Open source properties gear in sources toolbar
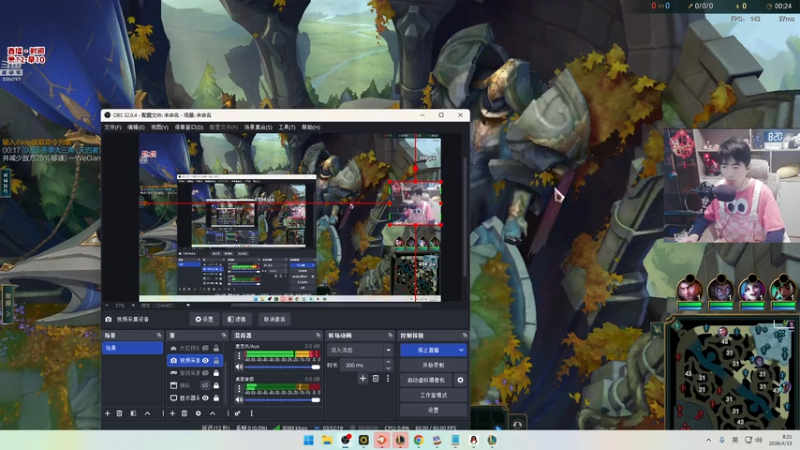Screen dimensions: 800x450 pyautogui.click(x=198, y=413)
